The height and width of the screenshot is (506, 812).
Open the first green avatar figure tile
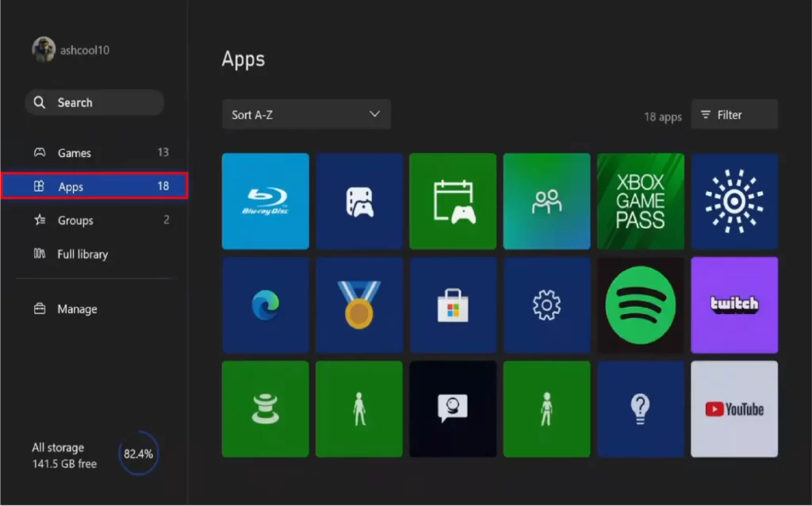(359, 409)
